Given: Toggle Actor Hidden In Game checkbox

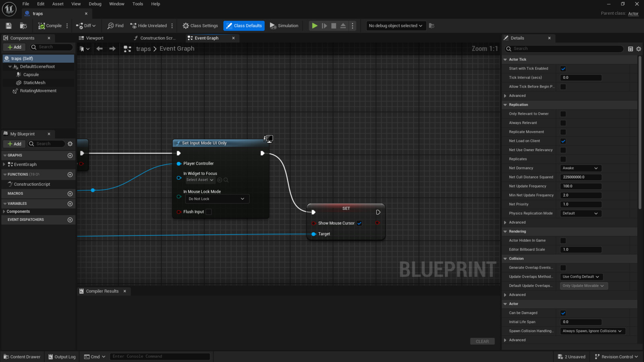Looking at the screenshot, I should click(563, 241).
